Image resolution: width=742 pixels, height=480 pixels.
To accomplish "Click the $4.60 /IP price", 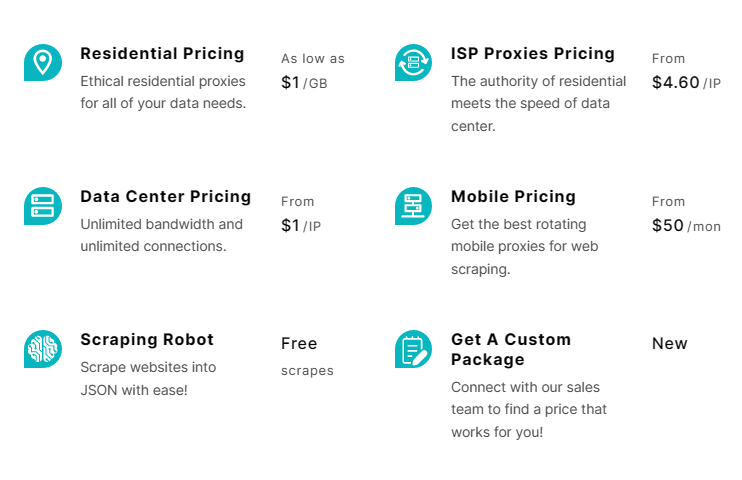I will (686, 83).
